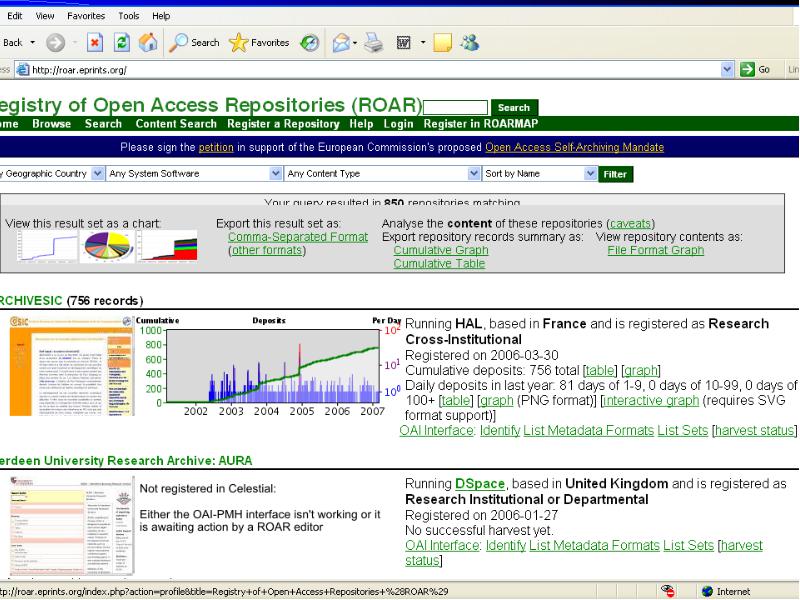Screen dimensions: 800x600
Task: Go to the Home page house icon
Action: tap(148, 43)
